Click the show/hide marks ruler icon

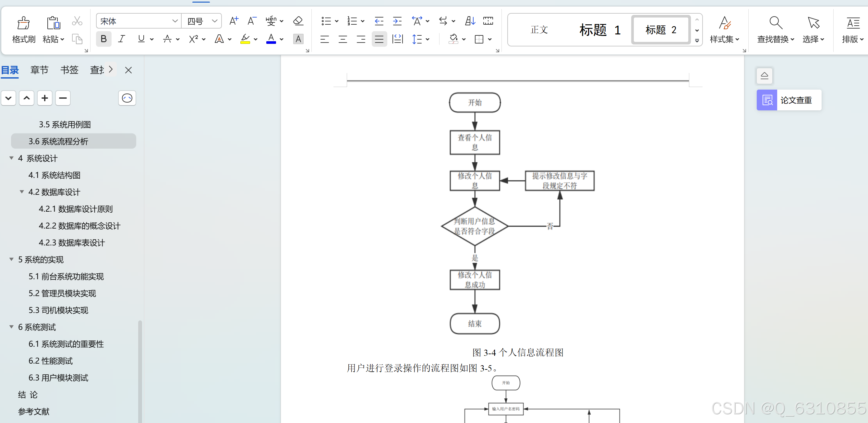click(x=488, y=21)
